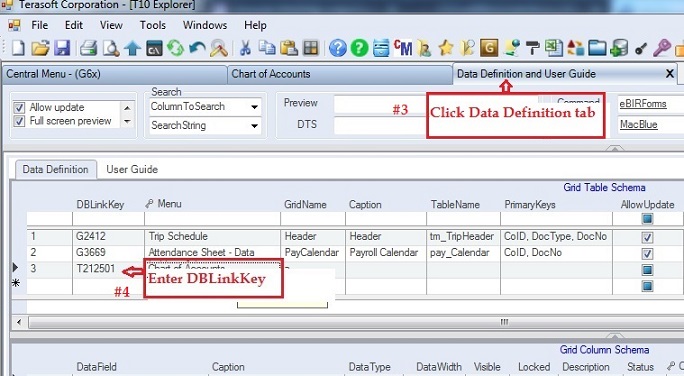
Task: Open the MacBlue link
Action: click(x=639, y=125)
